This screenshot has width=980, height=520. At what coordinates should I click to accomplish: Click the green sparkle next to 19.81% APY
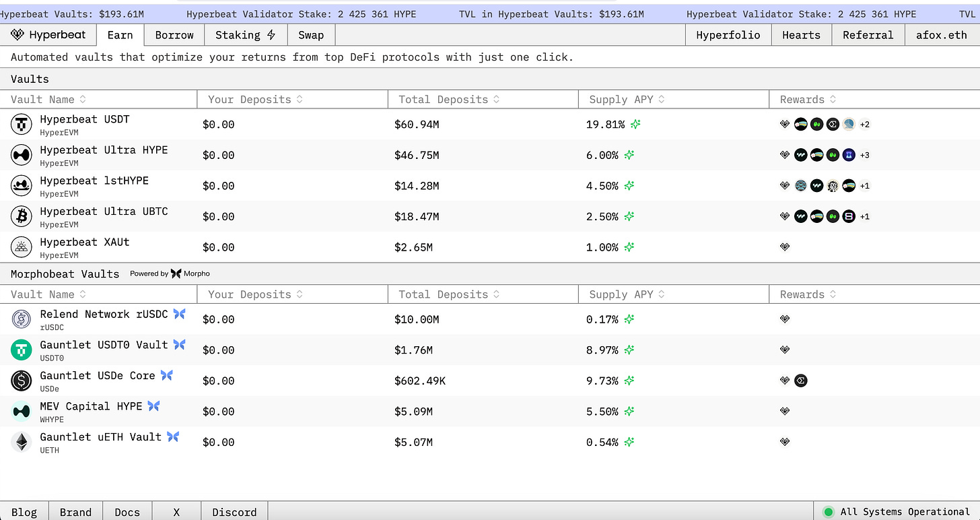click(635, 125)
